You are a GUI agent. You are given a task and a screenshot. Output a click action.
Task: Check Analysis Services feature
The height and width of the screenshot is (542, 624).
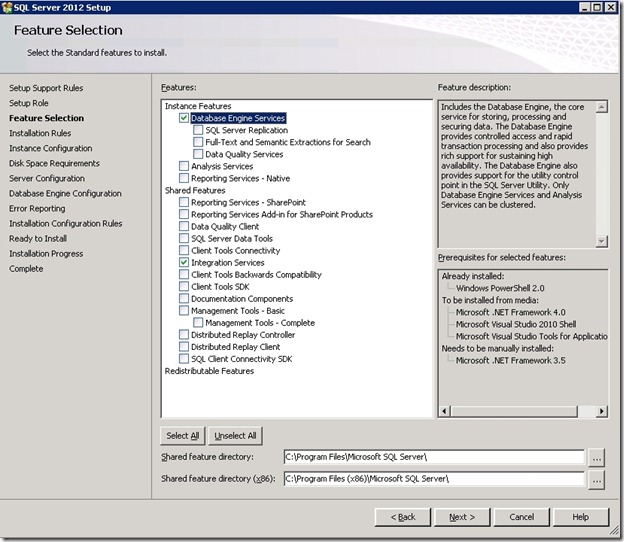point(184,166)
